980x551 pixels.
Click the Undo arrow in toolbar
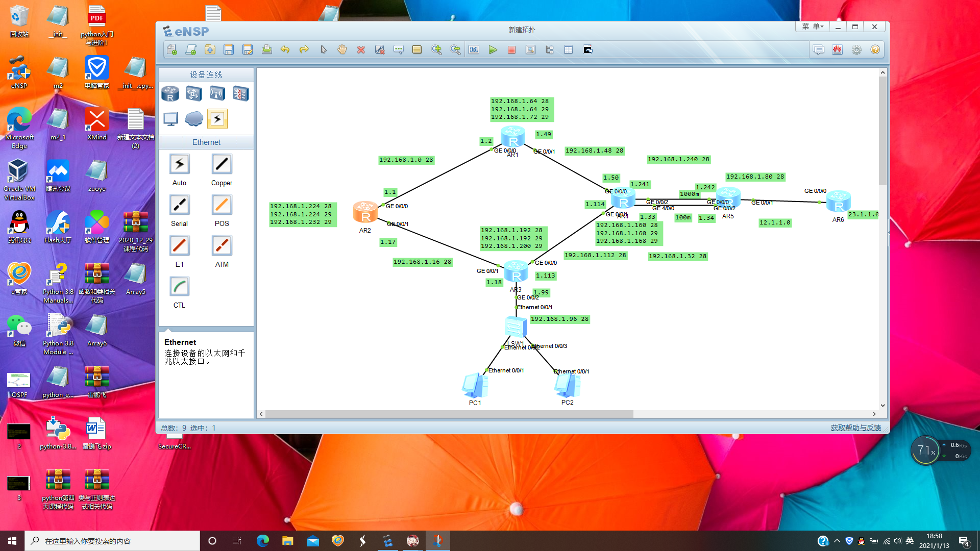click(x=285, y=50)
